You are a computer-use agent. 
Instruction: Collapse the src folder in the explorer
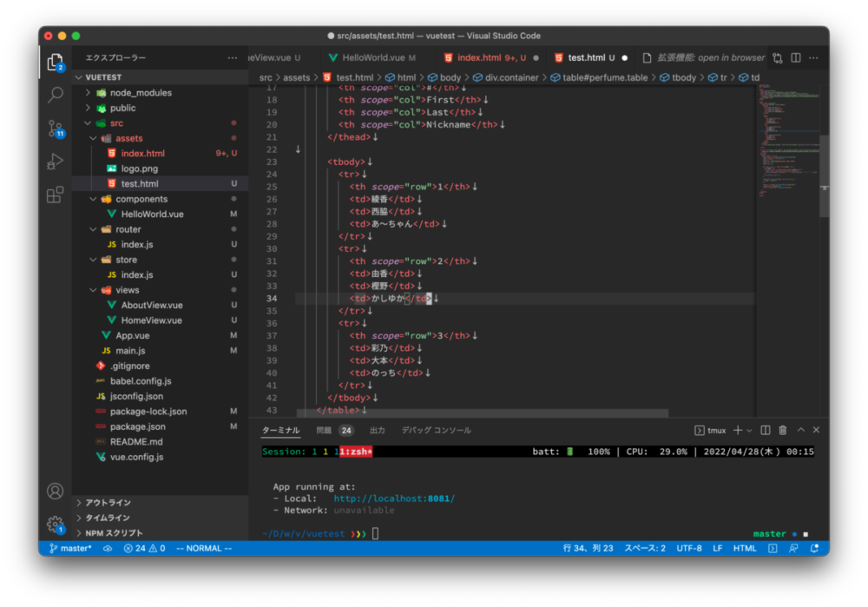click(x=115, y=122)
